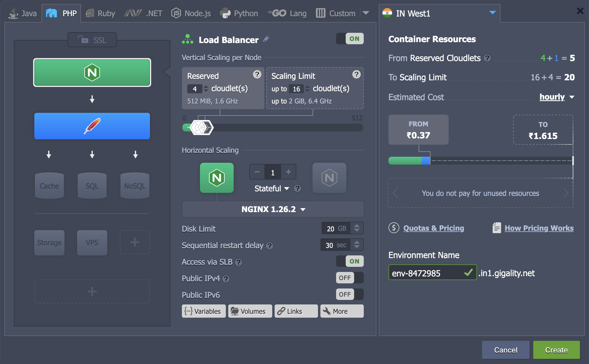This screenshot has width=589, height=364.
Task: Open the Links button
Action: coord(296,311)
